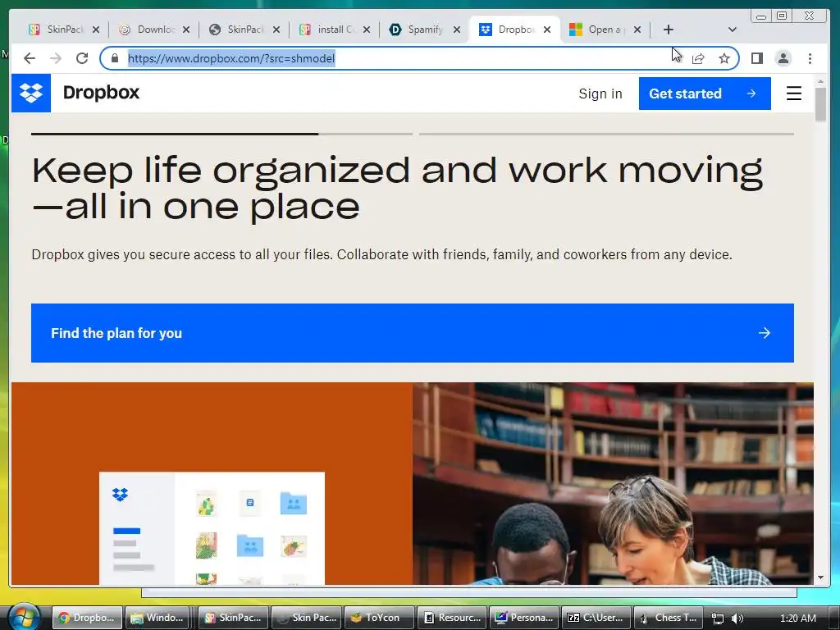The width and height of the screenshot is (840, 630).
Task: Close the Open a Microsoft tab
Action: tap(637, 30)
